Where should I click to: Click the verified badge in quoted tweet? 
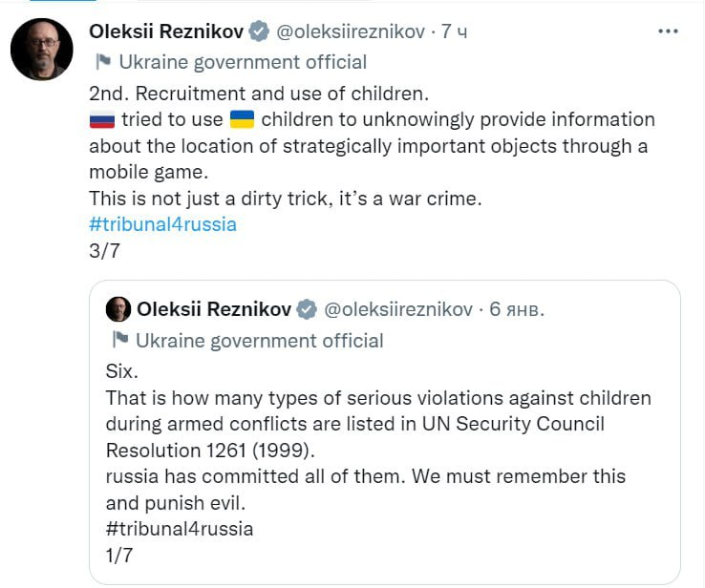307,309
